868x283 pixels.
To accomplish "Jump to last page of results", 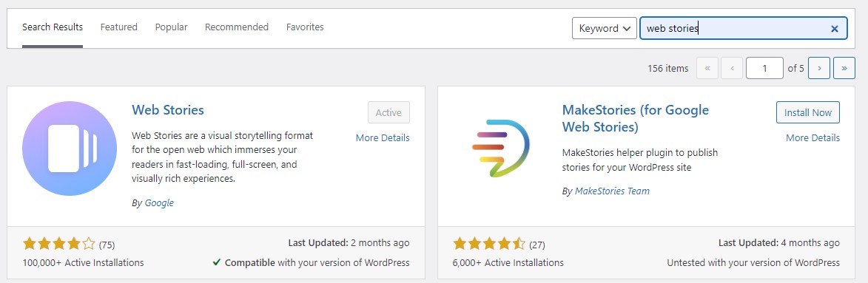I will [844, 68].
